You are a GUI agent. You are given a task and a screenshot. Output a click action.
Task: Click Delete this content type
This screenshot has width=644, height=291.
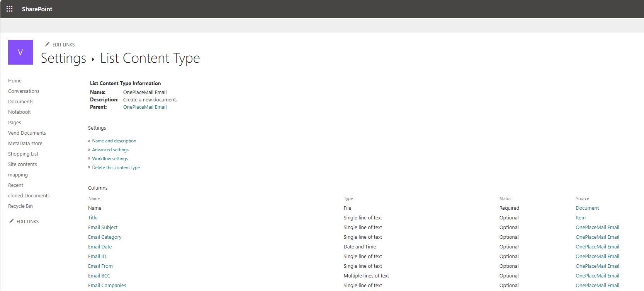pos(116,168)
